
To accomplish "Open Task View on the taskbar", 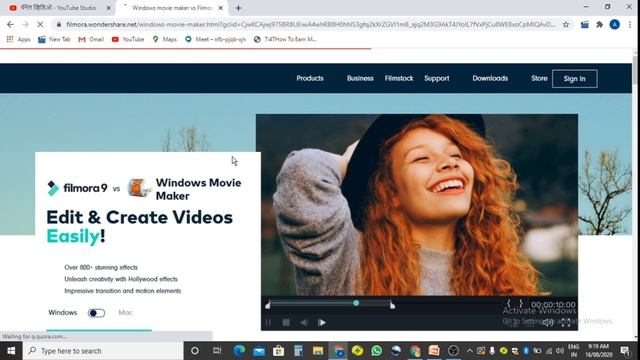I will (x=217, y=351).
